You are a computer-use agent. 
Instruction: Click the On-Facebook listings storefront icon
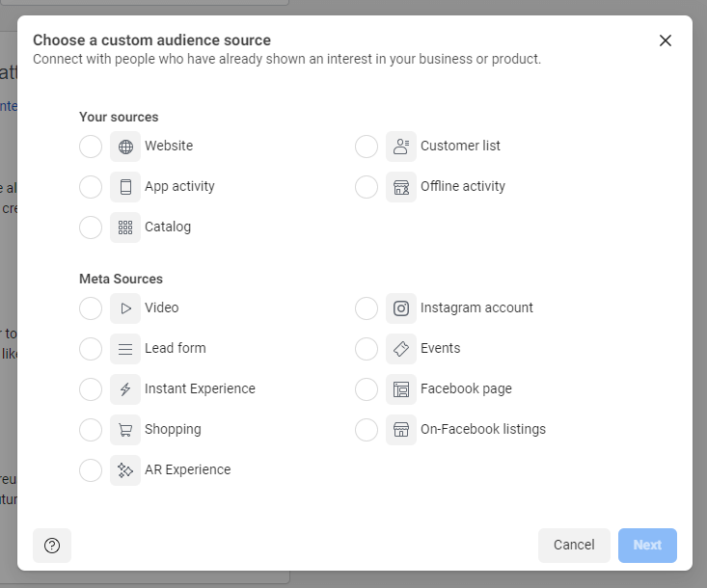point(401,430)
